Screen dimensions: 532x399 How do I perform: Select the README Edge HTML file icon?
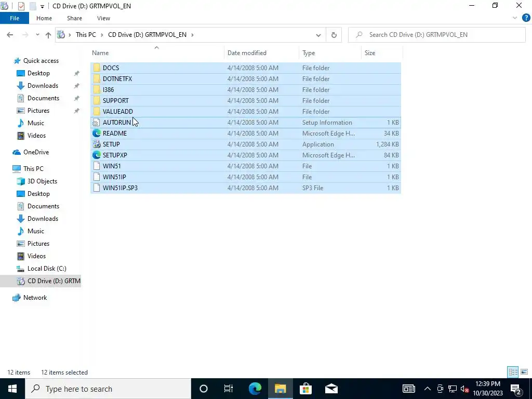97,134
